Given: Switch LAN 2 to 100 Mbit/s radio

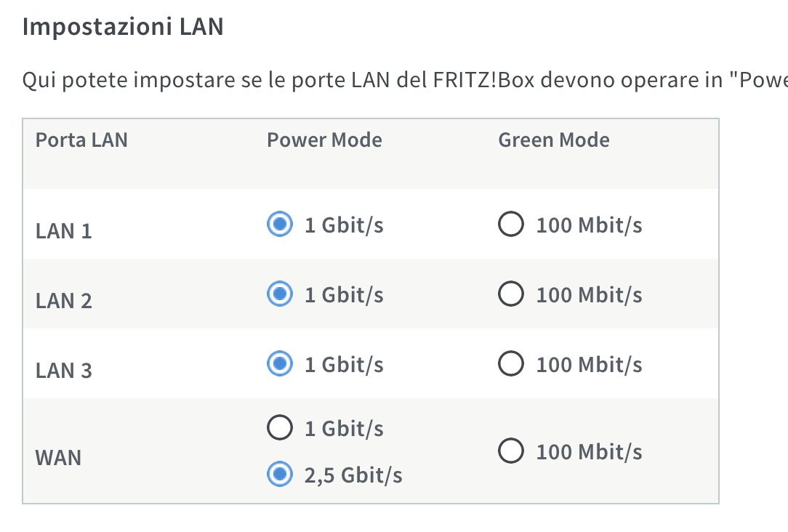Looking at the screenshot, I should [x=511, y=294].
